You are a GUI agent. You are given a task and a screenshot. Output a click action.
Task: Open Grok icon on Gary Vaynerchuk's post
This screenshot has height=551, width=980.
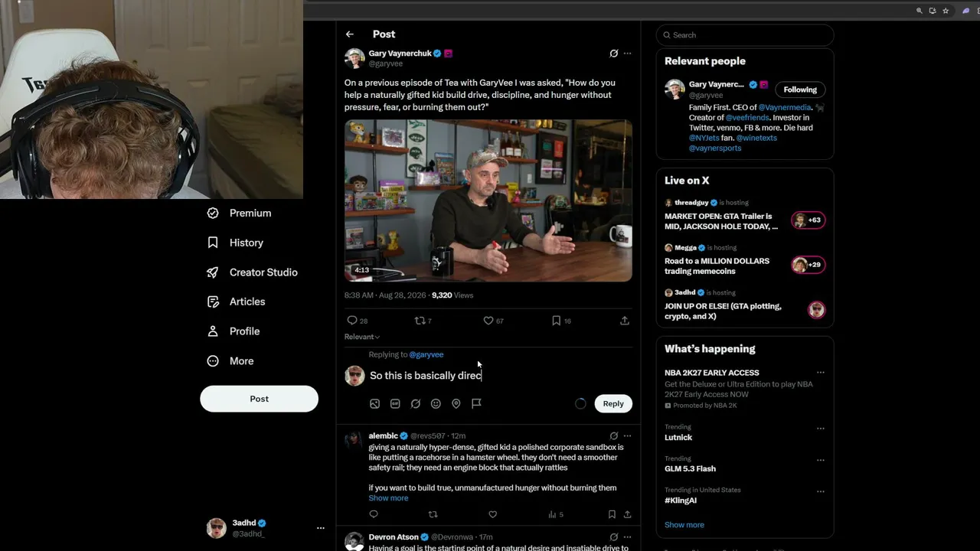pos(613,54)
